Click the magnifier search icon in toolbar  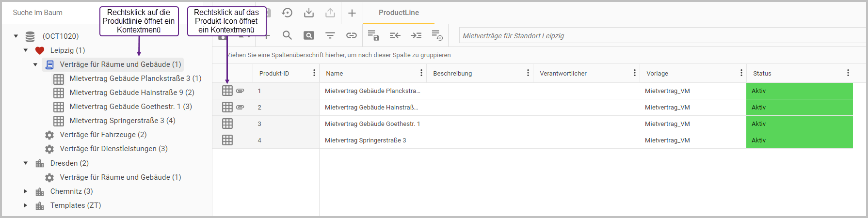tap(287, 35)
